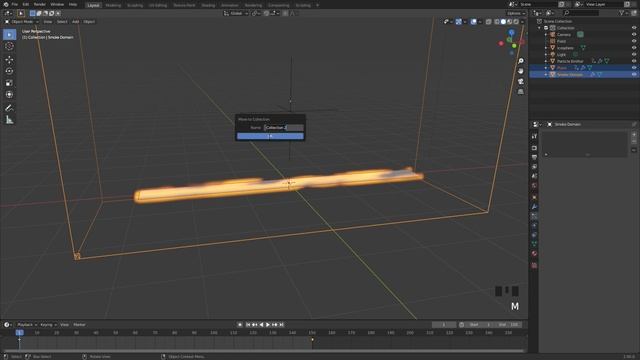Click the collection Name input field
Viewport: 640px width, 360px height.
(284, 128)
